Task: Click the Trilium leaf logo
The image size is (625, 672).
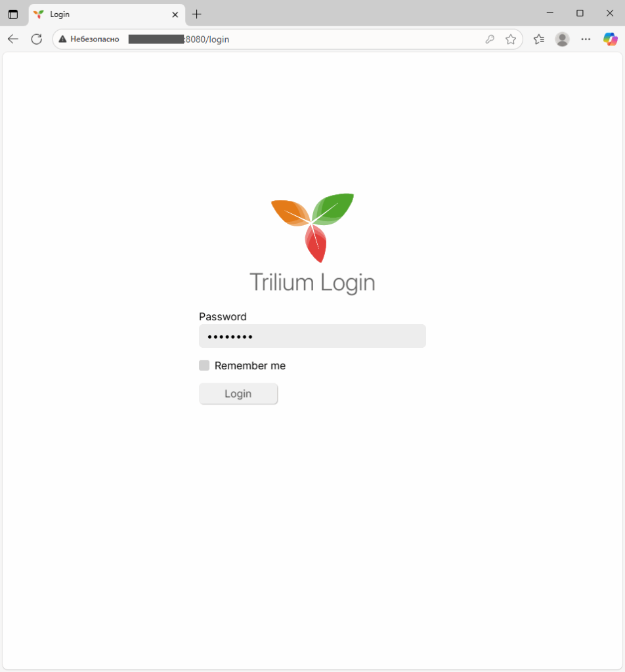Action: 312,228
